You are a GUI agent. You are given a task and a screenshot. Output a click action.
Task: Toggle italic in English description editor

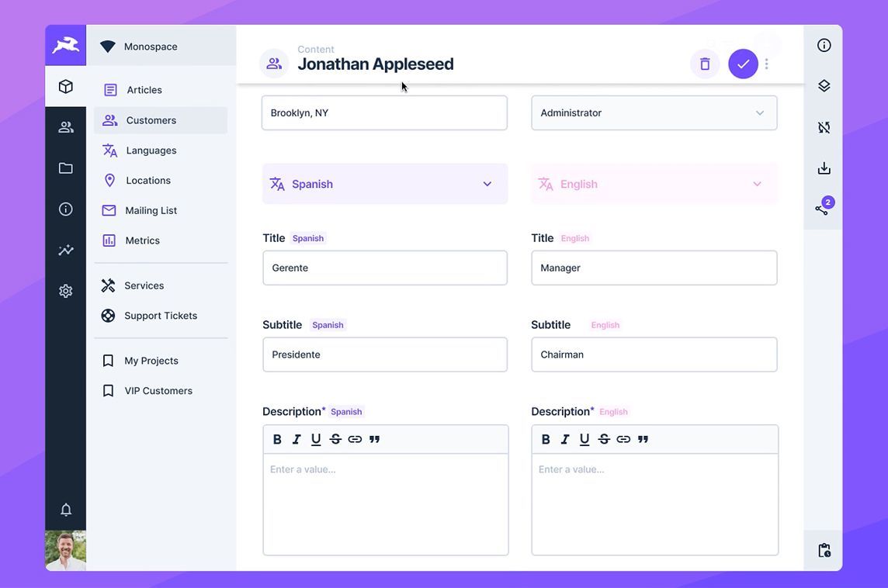click(x=565, y=439)
